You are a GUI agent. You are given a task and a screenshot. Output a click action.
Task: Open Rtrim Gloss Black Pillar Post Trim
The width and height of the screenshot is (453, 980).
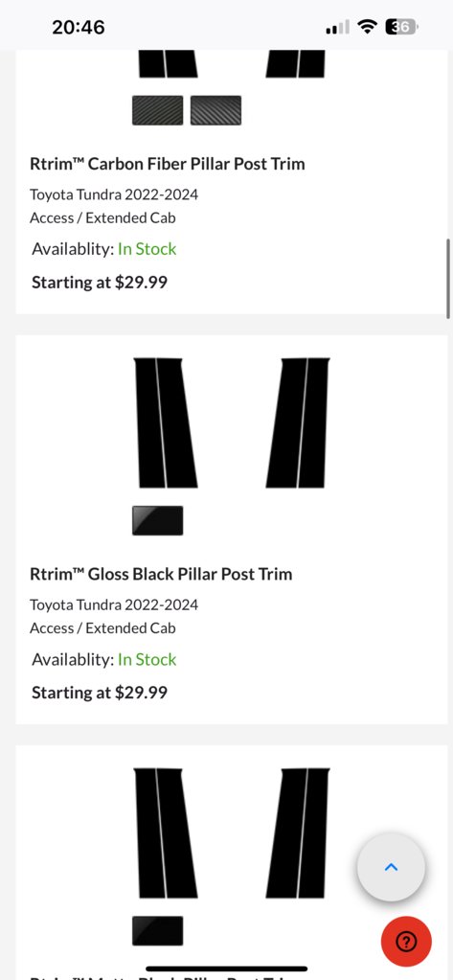coord(161,574)
